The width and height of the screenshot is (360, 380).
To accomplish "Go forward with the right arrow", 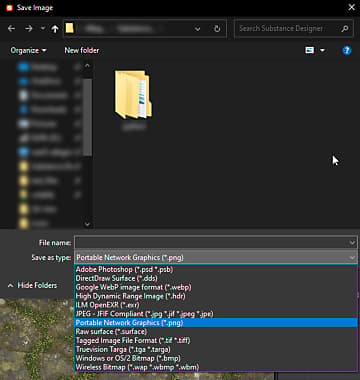I will coord(29,29).
